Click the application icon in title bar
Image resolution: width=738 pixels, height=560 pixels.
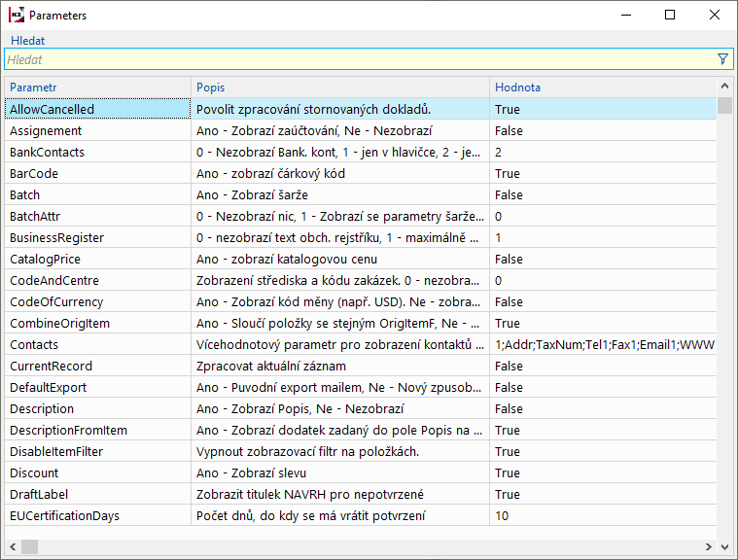coord(17,15)
